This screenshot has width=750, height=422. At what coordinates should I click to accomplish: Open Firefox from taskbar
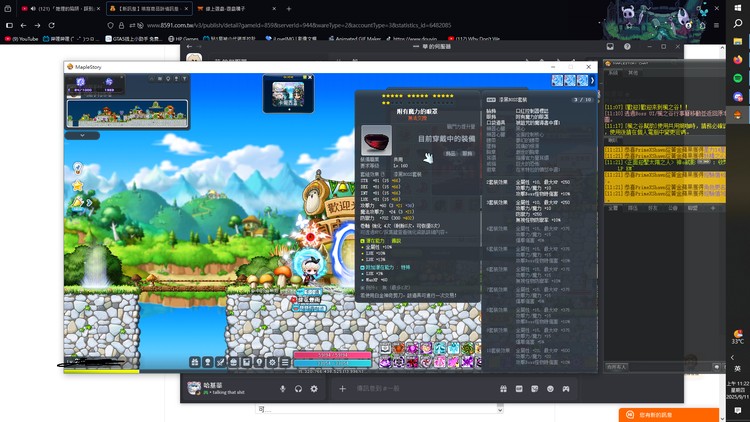click(x=738, y=60)
